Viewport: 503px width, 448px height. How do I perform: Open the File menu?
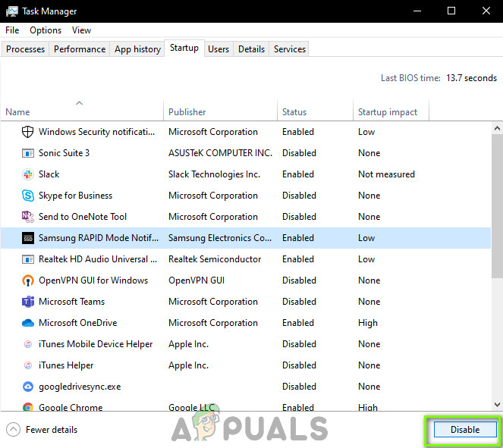click(x=12, y=30)
